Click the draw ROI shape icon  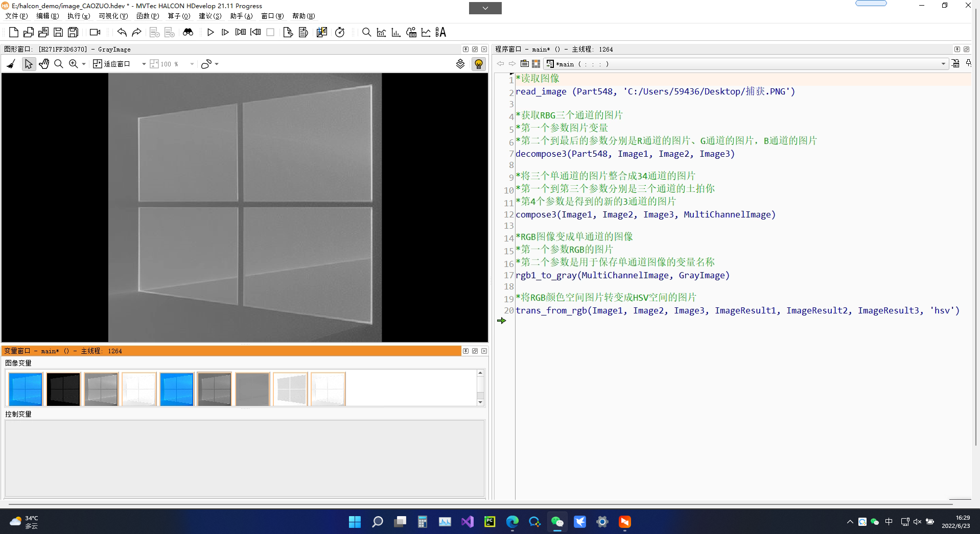(206, 64)
